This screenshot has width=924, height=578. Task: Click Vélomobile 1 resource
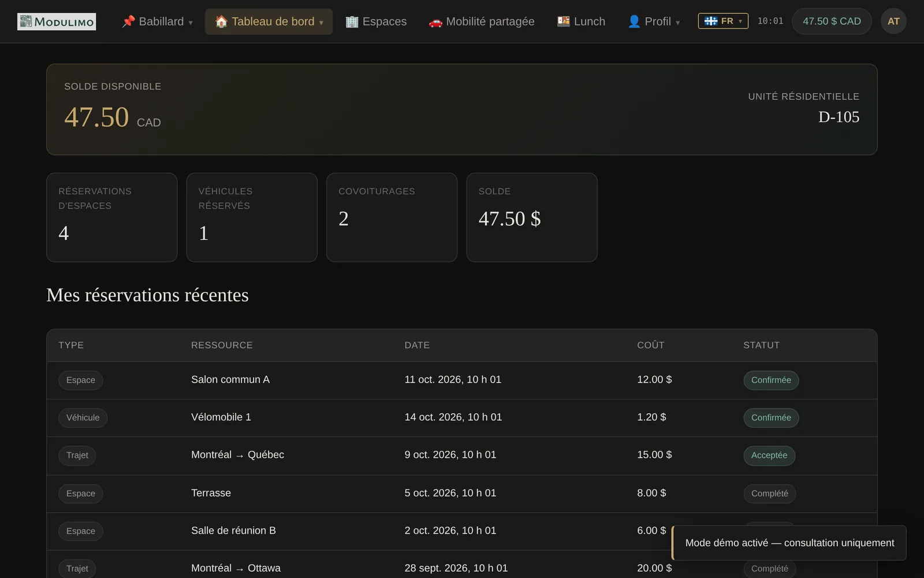(x=221, y=417)
